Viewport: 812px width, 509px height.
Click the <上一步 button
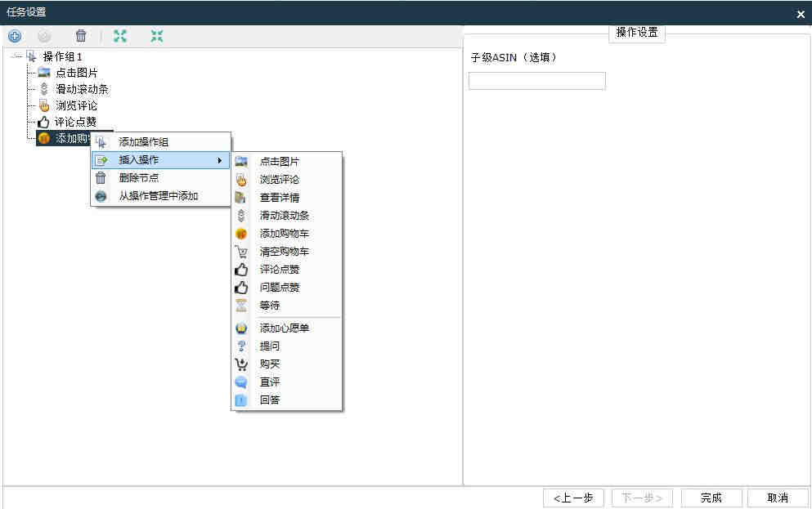click(573, 498)
